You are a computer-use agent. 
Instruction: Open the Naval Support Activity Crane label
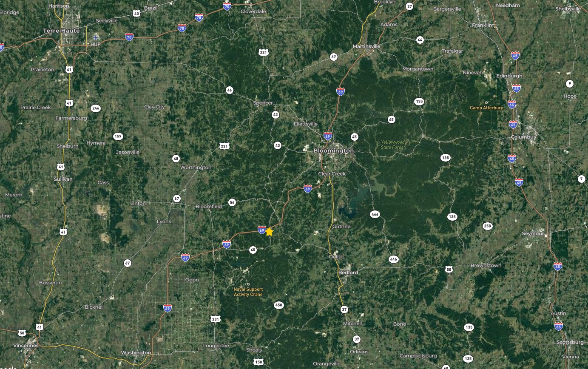(248, 292)
